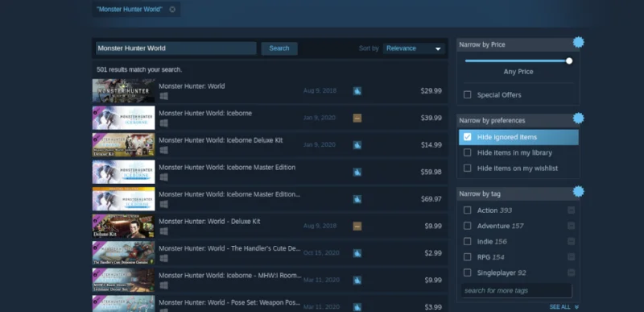Screen dimensions: 644x312
Task: Open the Sort by Relevance dropdown
Action: [414, 48]
